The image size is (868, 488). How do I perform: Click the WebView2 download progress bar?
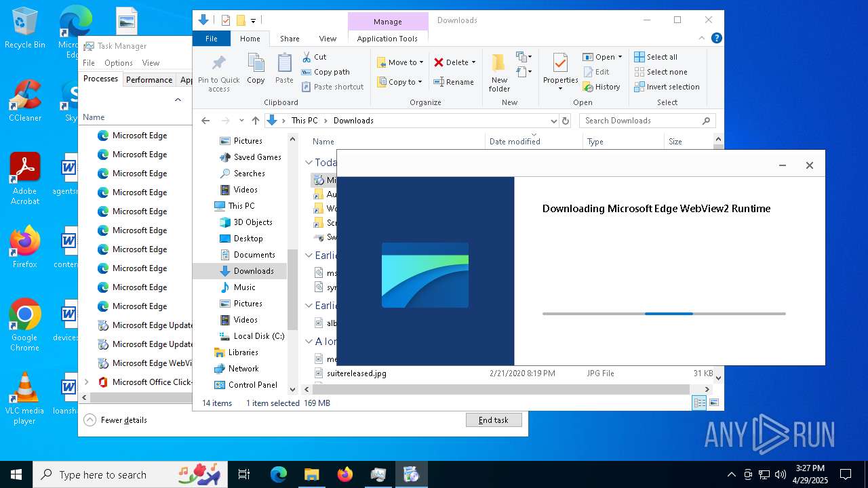(664, 314)
